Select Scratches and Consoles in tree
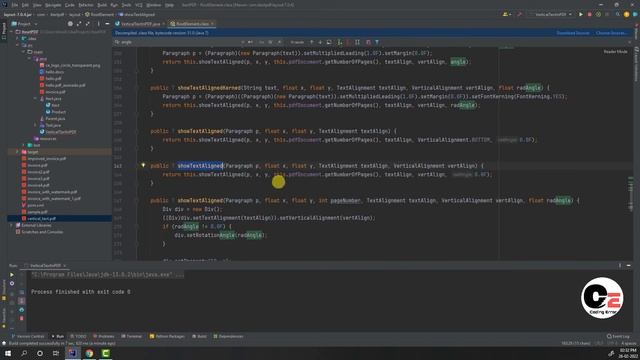 42,232
